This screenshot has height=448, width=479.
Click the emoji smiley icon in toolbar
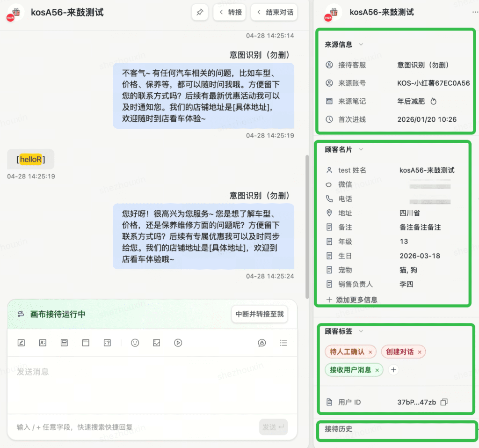click(135, 343)
